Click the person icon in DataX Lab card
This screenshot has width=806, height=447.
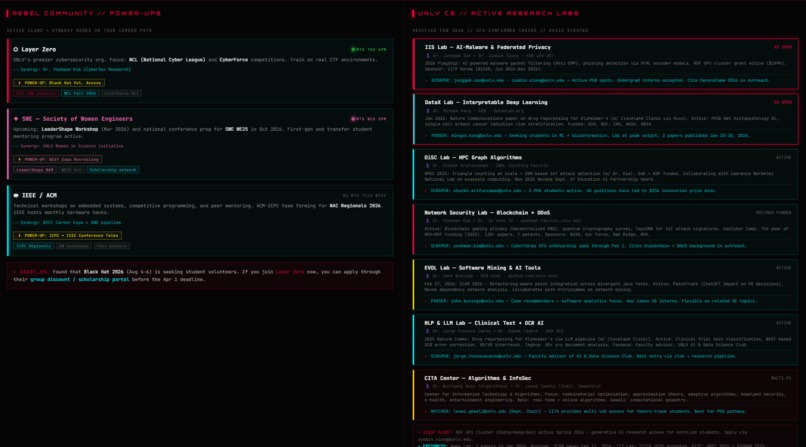click(x=427, y=110)
